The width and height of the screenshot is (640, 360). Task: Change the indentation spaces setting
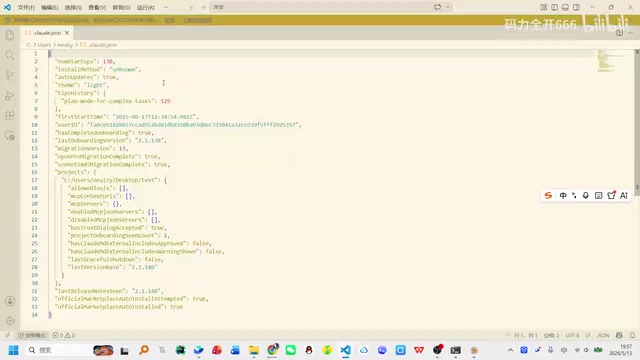click(551, 335)
